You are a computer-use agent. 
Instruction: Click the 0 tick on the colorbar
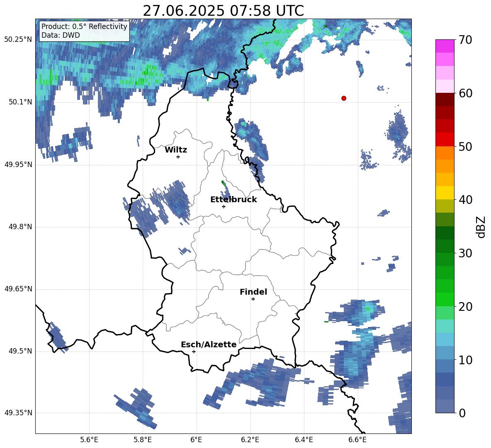[x=462, y=413]
